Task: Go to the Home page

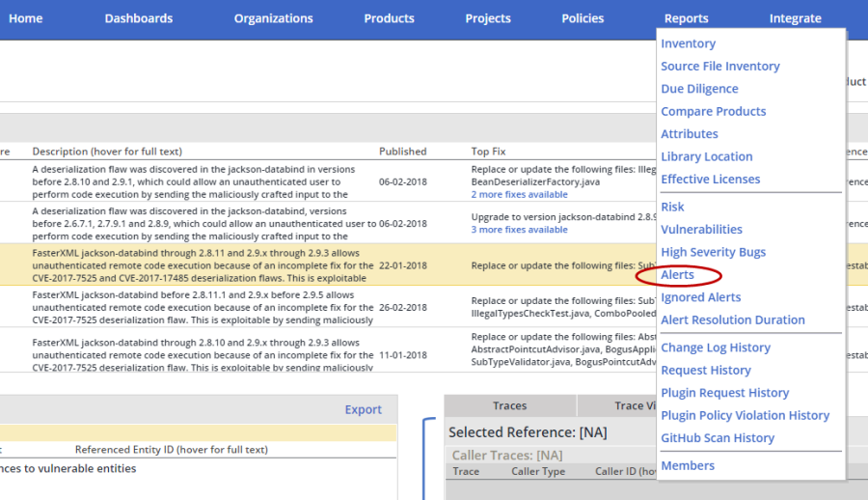Action: click(26, 18)
